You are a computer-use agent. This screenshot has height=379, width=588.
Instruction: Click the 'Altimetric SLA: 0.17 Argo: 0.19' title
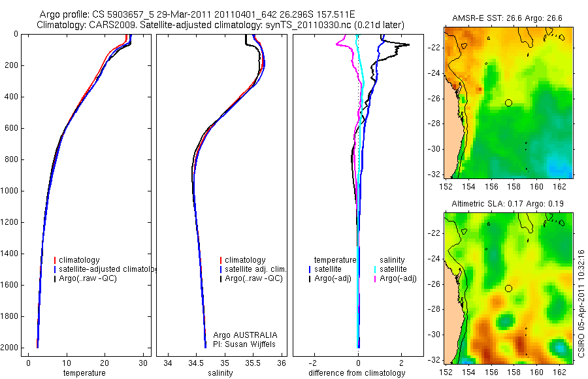coord(508,204)
